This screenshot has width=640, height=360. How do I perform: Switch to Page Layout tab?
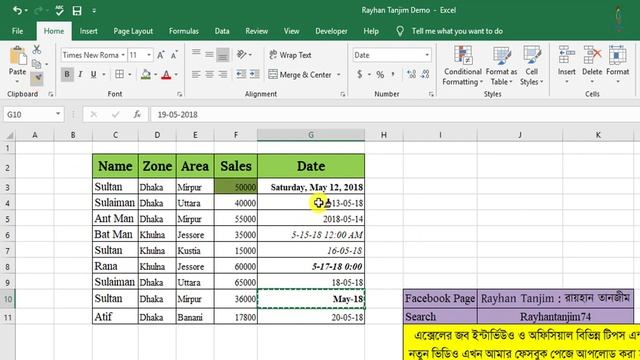pyautogui.click(x=133, y=31)
